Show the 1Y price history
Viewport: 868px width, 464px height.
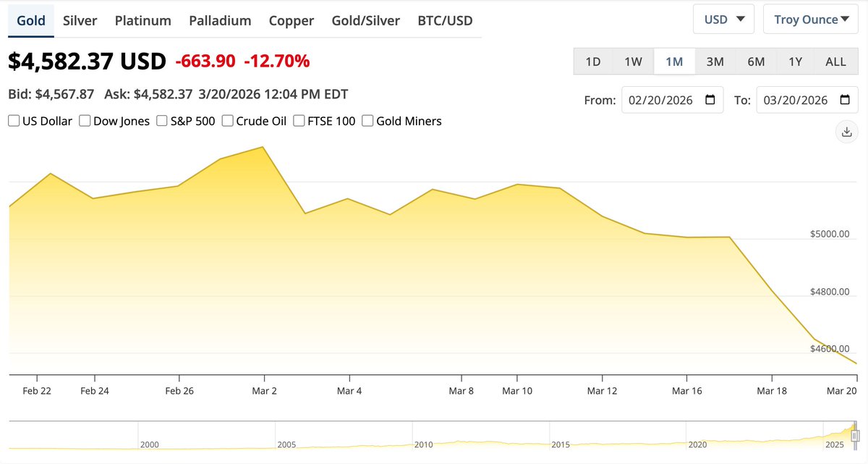click(796, 62)
